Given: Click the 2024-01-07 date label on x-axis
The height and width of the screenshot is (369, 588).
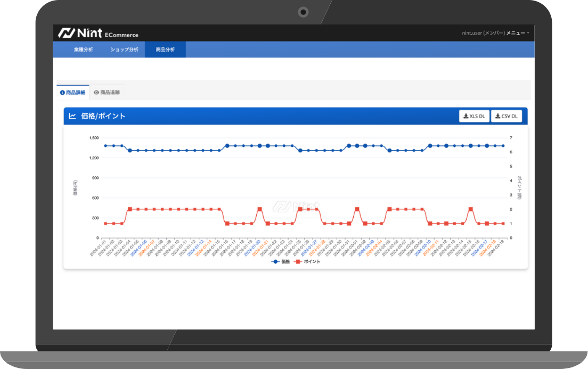Looking at the screenshot, I should [150, 249].
